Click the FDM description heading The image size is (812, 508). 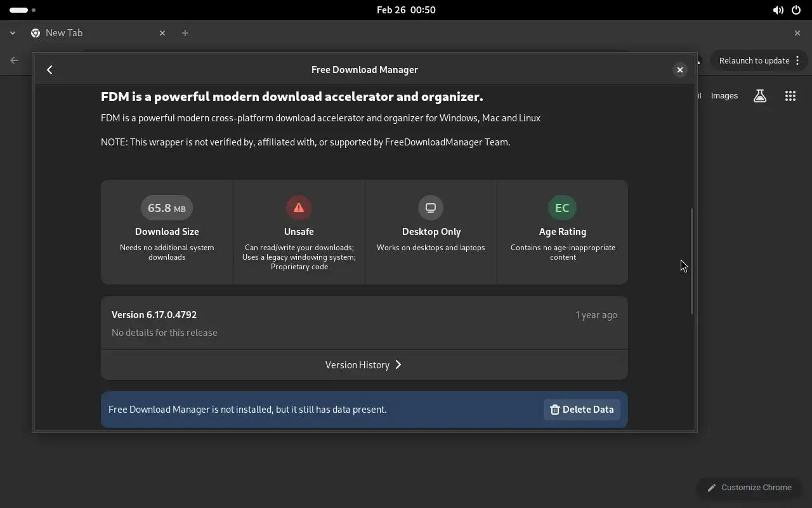pos(292,97)
